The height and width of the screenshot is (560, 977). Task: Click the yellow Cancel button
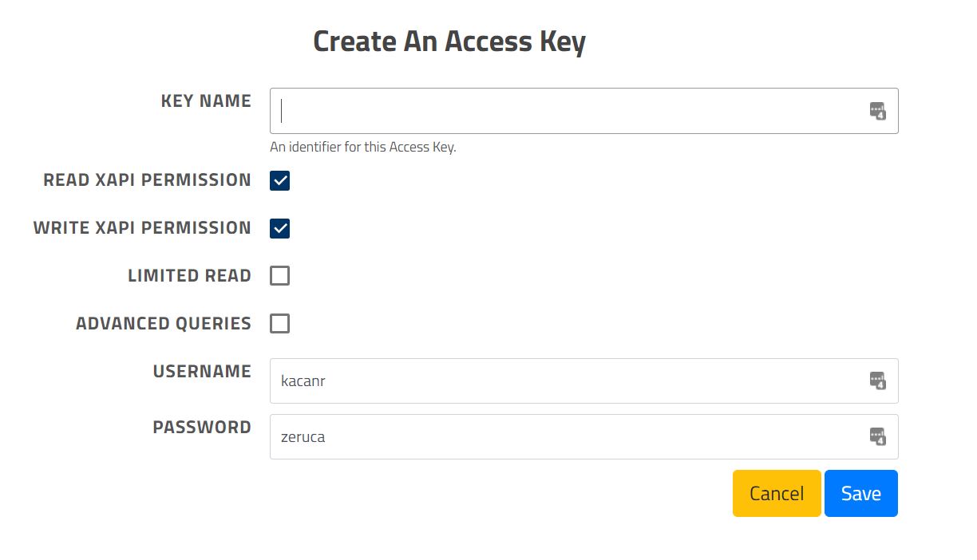tap(776, 493)
